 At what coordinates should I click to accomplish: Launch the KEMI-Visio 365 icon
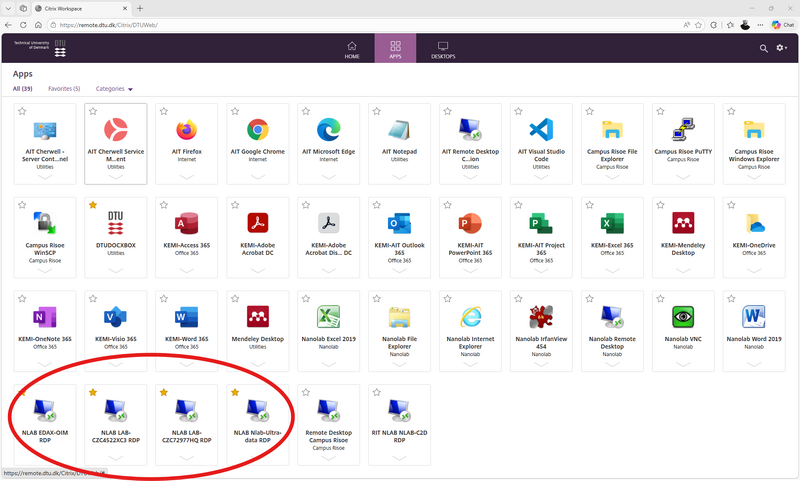116,317
